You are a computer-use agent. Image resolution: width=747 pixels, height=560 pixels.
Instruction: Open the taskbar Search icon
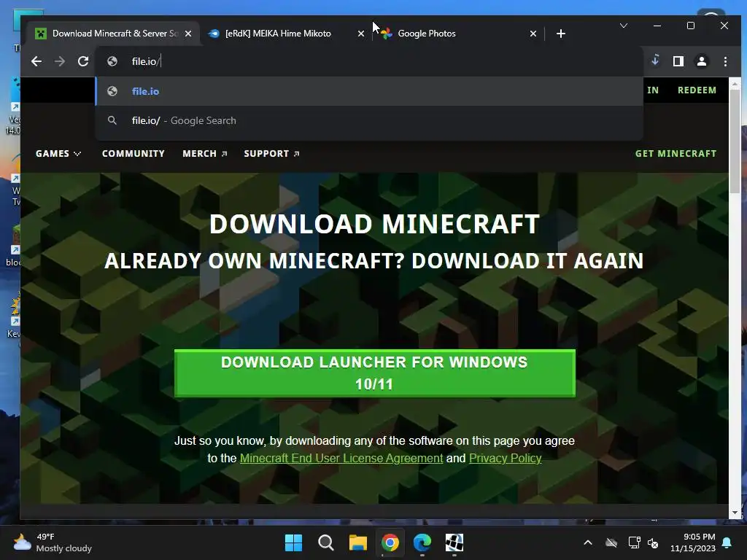pos(326,542)
